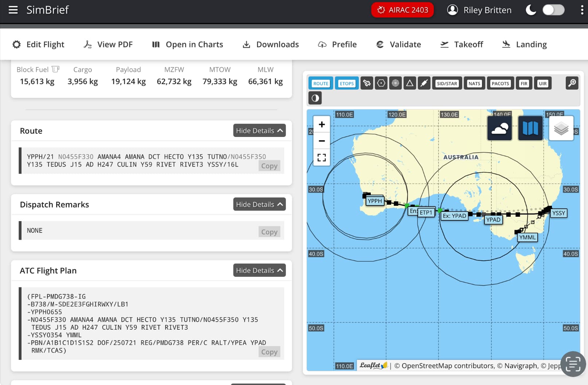Click the MLW value 66,361 kg
Viewport: 588px width, 385px height.
tap(265, 82)
